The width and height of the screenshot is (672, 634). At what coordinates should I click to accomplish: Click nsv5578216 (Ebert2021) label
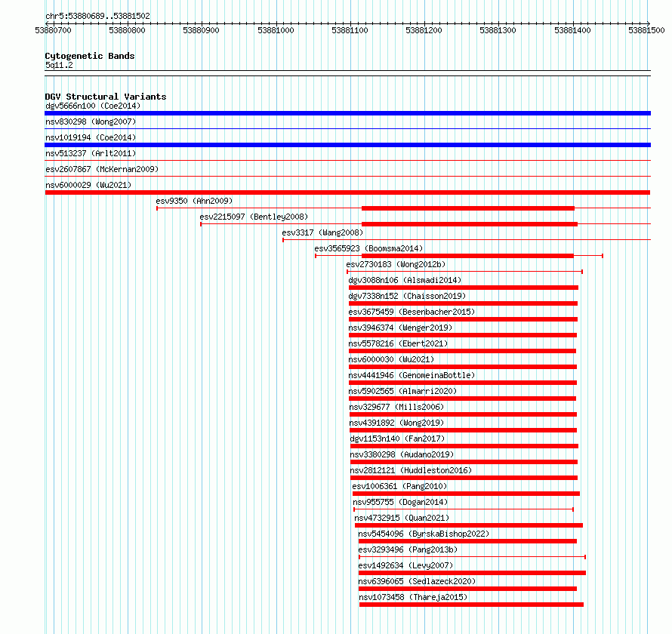(x=398, y=343)
